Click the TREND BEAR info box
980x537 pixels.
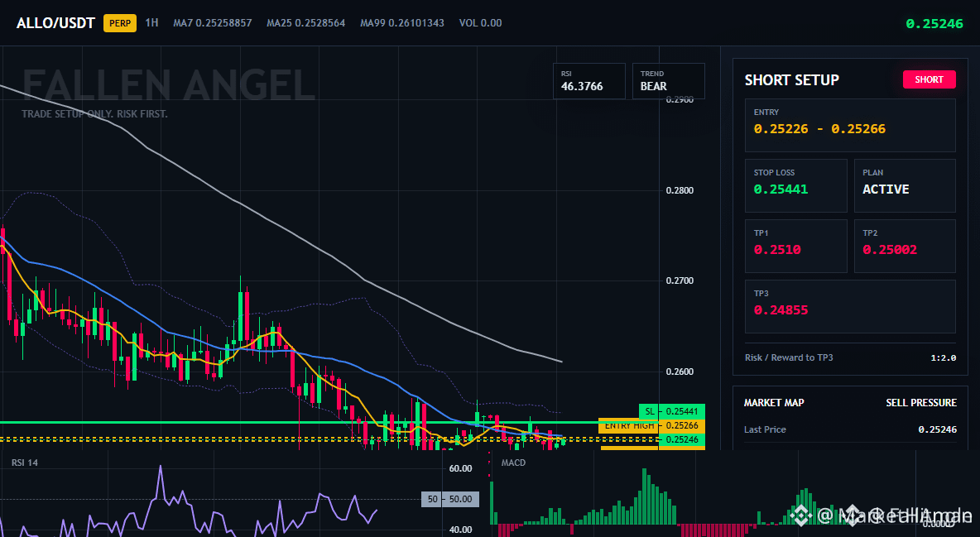(668, 80)
